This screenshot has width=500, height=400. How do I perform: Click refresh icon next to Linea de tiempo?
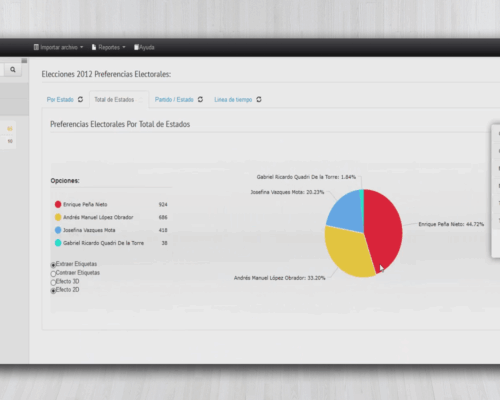pyautogui.click(x=259, y=99)
